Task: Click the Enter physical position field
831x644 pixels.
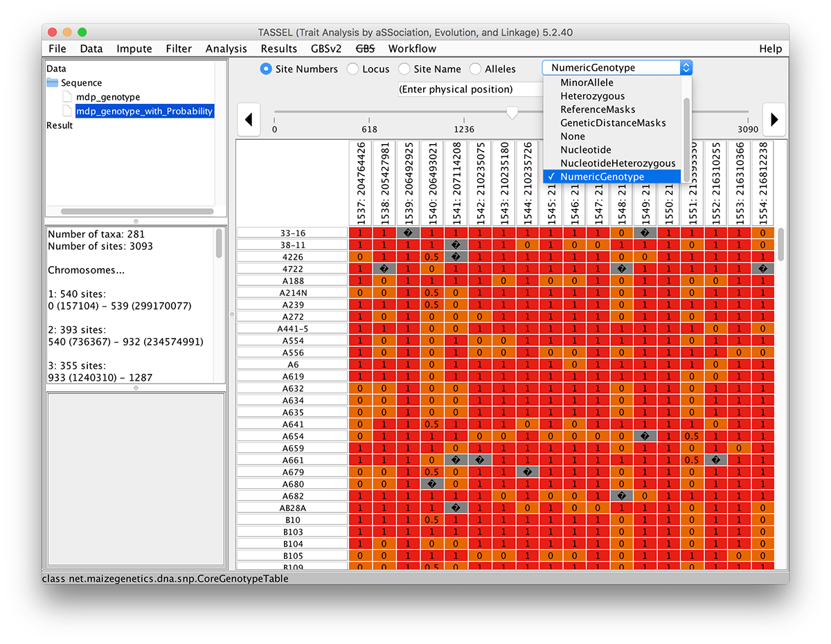Action: tap(470, 89)
